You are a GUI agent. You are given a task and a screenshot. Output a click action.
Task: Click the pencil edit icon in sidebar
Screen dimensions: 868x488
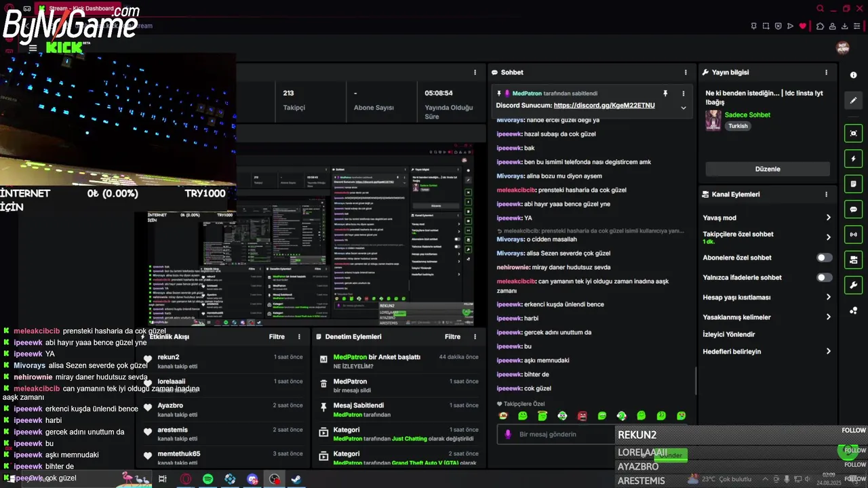tap(853, 100)
